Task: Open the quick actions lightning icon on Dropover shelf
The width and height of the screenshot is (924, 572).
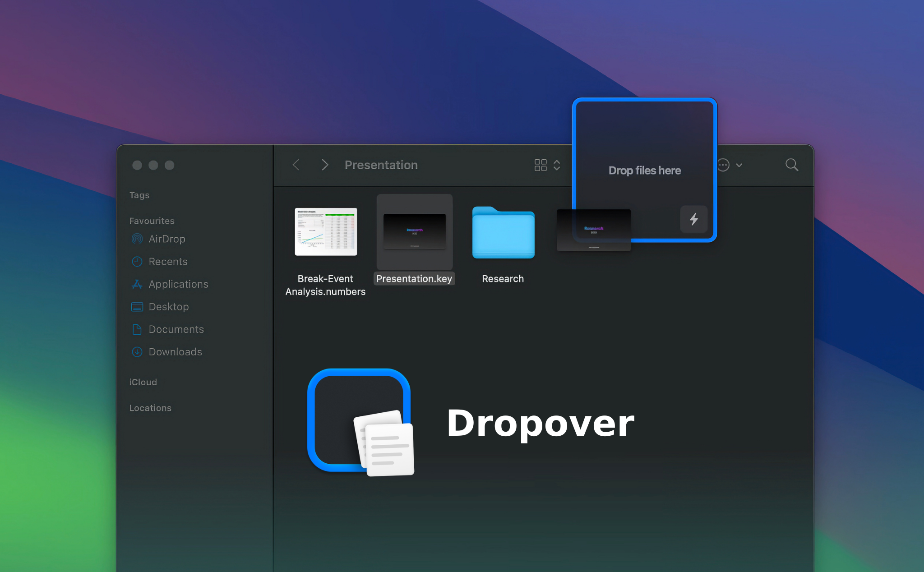Action: 693,220
